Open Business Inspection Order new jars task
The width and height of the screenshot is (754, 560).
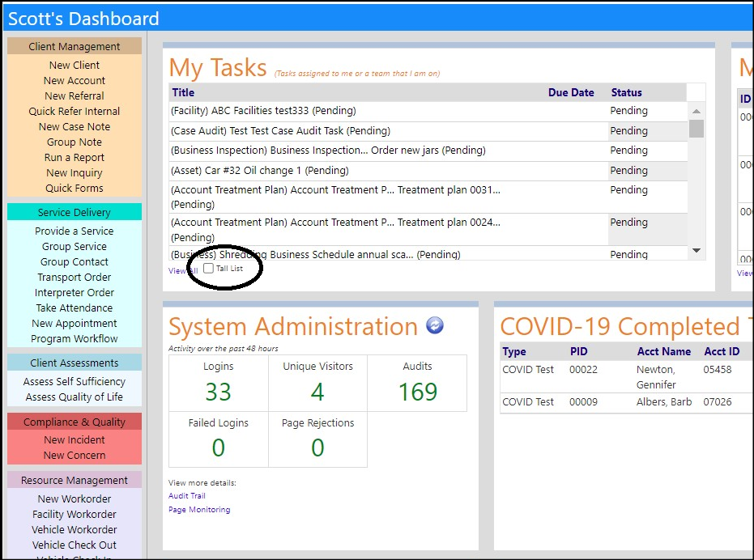pyautogui.click(x=328, y=150)
